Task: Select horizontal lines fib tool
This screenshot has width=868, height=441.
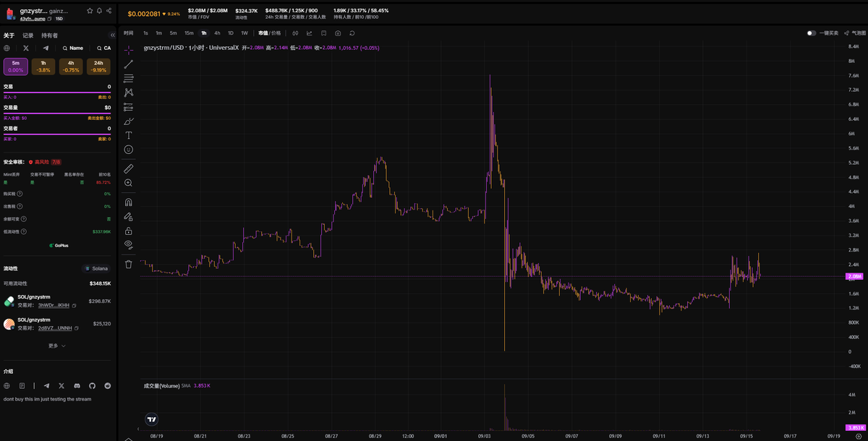Action: (129, 78)
